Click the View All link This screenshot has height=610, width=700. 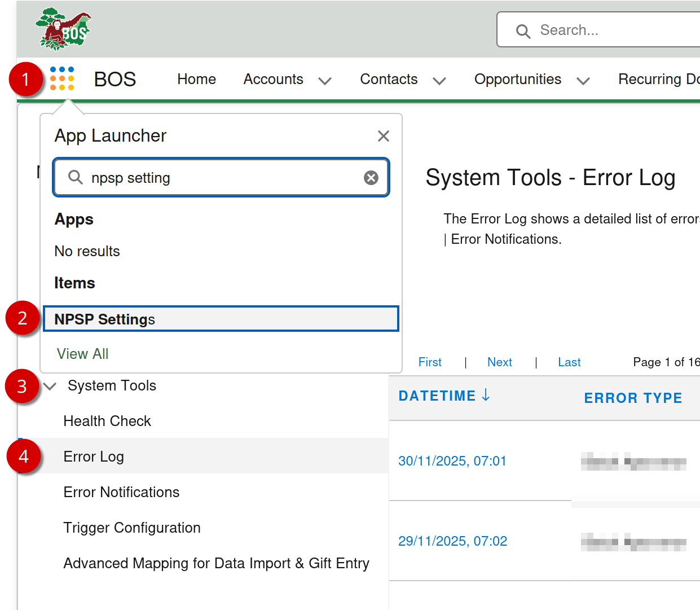click(x=82, y=354)
